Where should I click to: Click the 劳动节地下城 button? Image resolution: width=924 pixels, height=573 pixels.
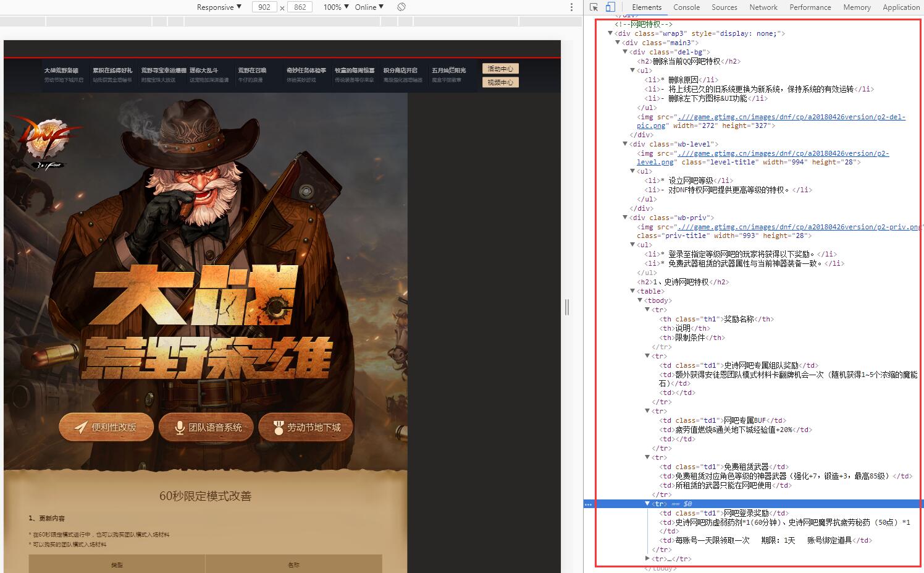pyautogui.click(x=306, y=427)
